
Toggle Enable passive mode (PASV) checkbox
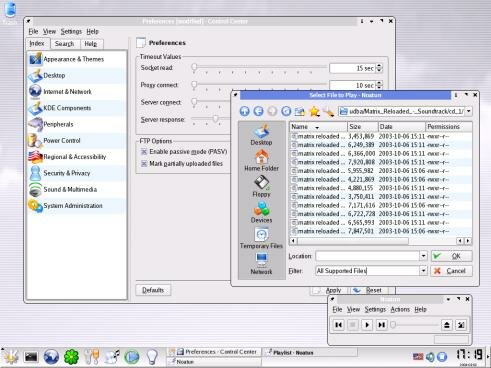click(144, 152)
